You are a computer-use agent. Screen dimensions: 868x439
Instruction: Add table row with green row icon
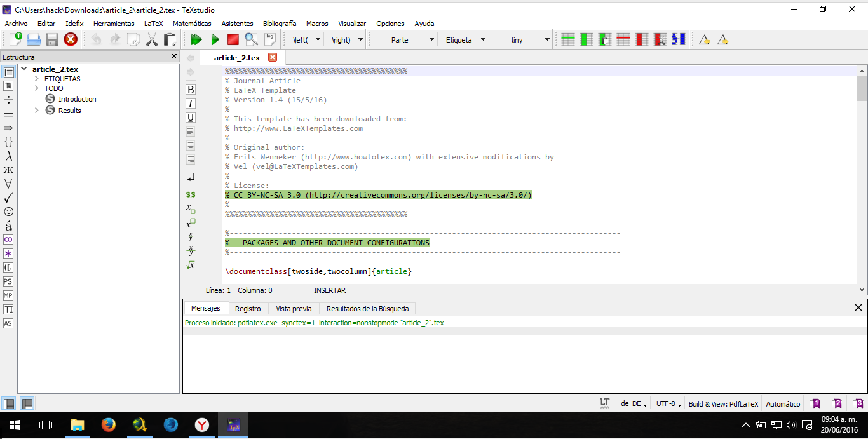568,39
